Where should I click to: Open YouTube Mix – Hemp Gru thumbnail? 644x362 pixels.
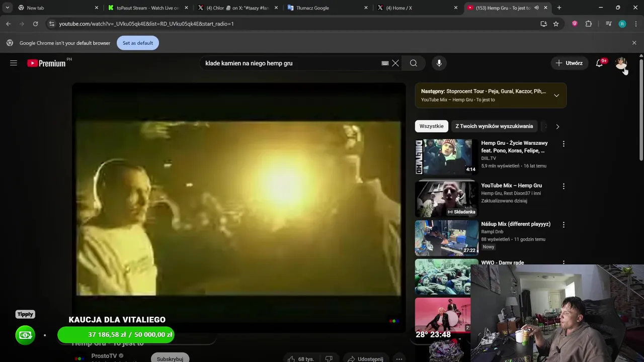click(447, 199)
